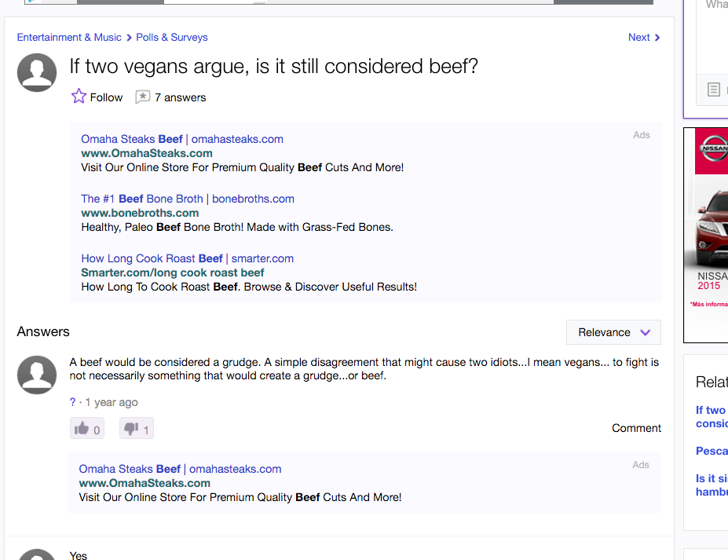Open Polls & Surveys breadcrumb

(172, 37)
